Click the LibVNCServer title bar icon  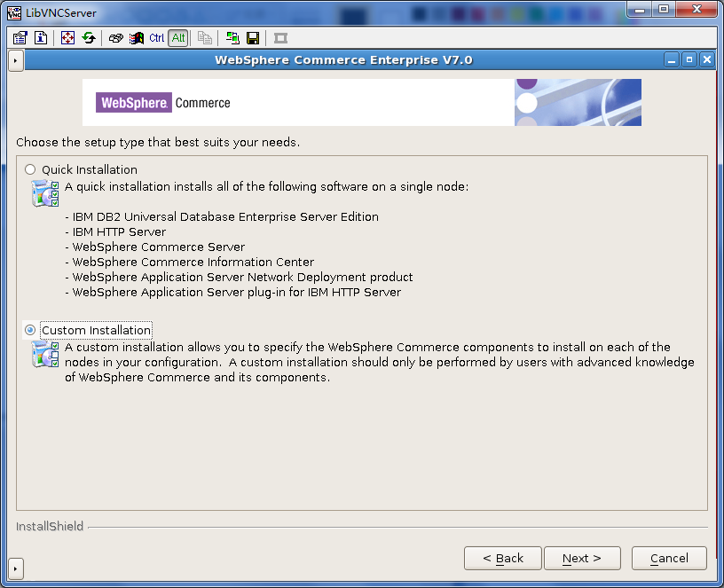pos(14,13)
